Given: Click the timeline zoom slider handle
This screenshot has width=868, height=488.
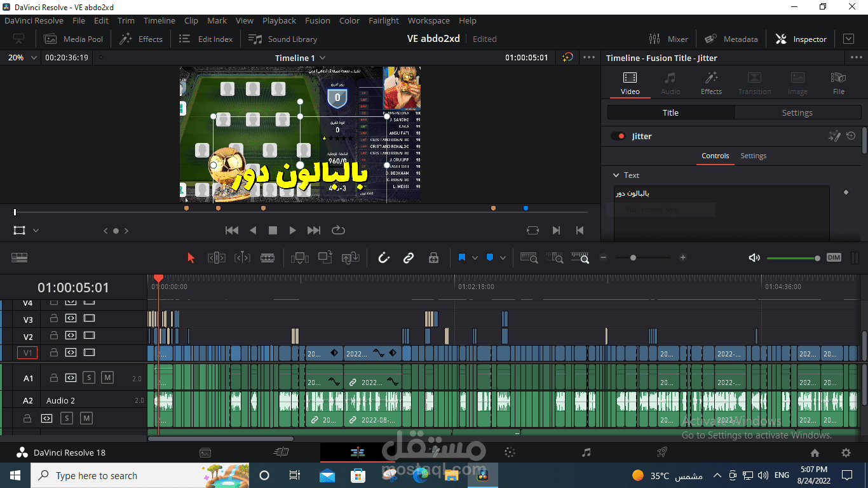Looking at the screenshot, I should [x=633, y=257].
